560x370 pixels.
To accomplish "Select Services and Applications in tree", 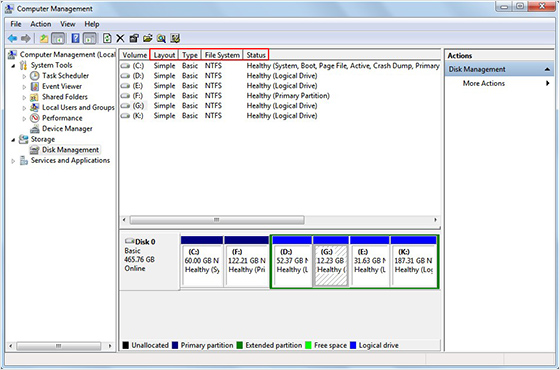I will pos(70,160).
